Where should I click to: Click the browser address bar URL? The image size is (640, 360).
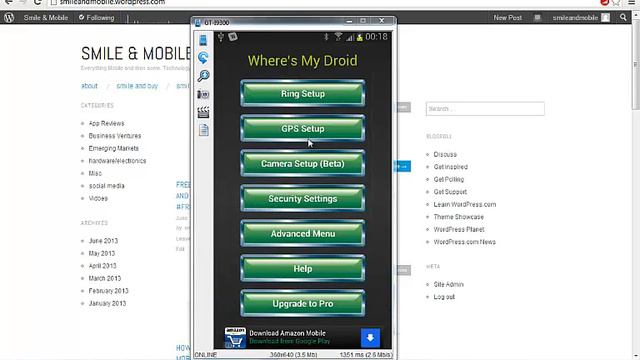(x=112, y=2)
